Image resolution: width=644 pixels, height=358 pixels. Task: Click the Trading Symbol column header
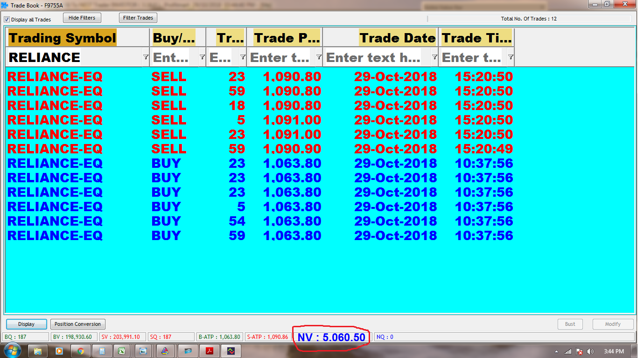[x=62, y=38]
